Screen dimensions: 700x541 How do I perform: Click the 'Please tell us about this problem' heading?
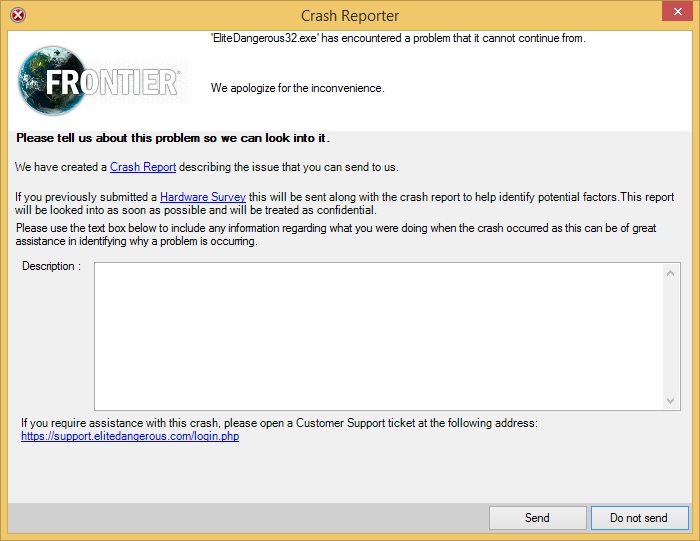173,138
